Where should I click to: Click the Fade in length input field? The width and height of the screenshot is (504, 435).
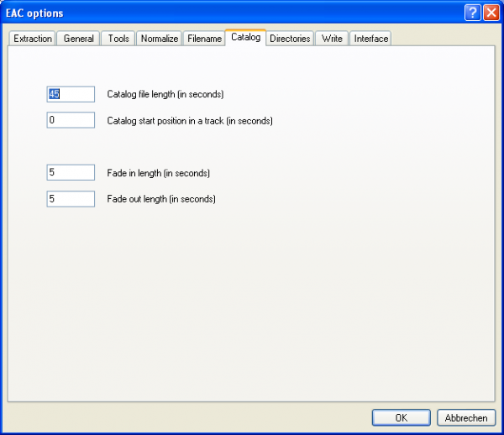[71, 173]
